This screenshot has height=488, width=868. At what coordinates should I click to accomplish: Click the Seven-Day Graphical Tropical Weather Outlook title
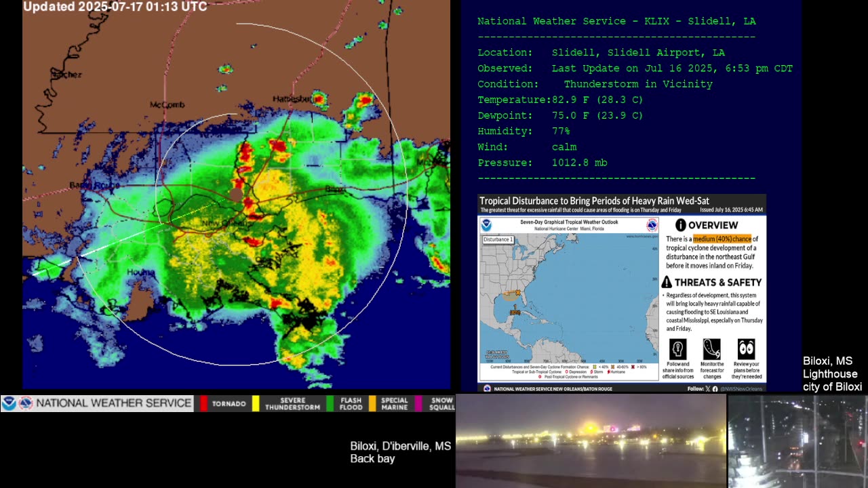[x=569, y=222]
